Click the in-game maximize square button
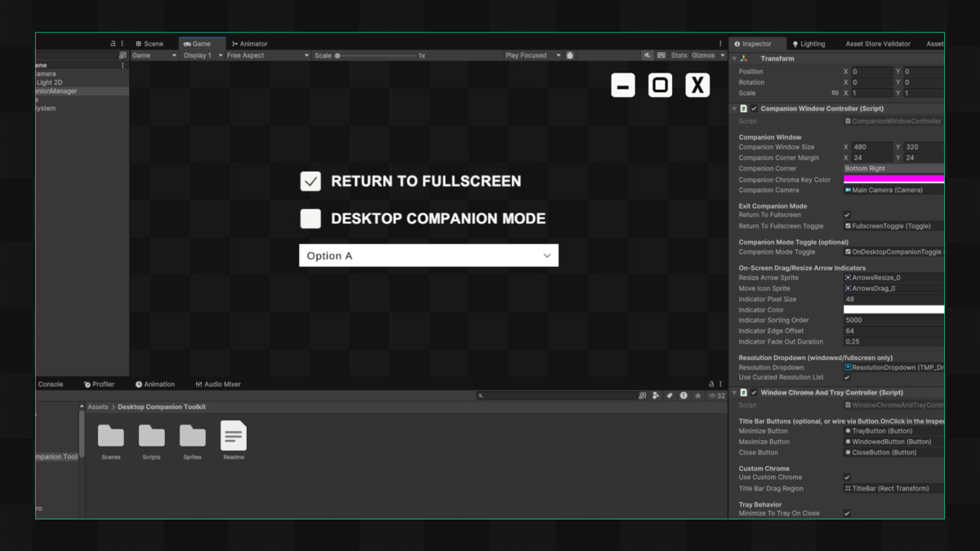 pyautogui.click(x=661, y=85)
